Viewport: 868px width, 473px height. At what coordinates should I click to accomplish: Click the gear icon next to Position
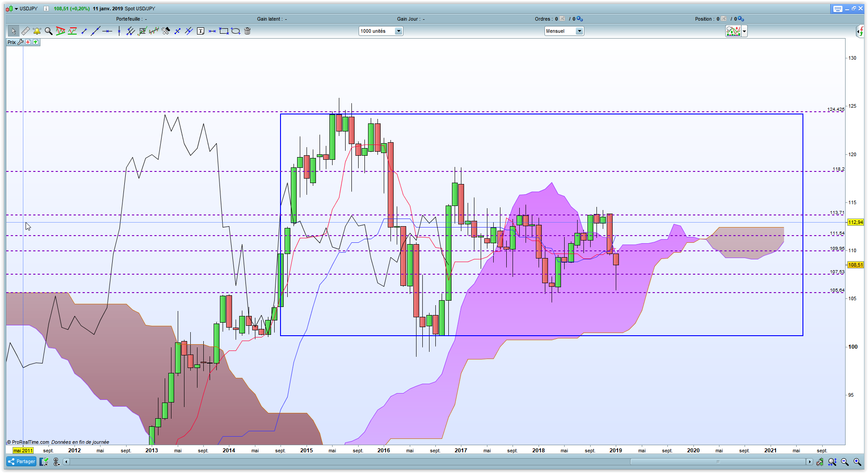tap(741, 19)
